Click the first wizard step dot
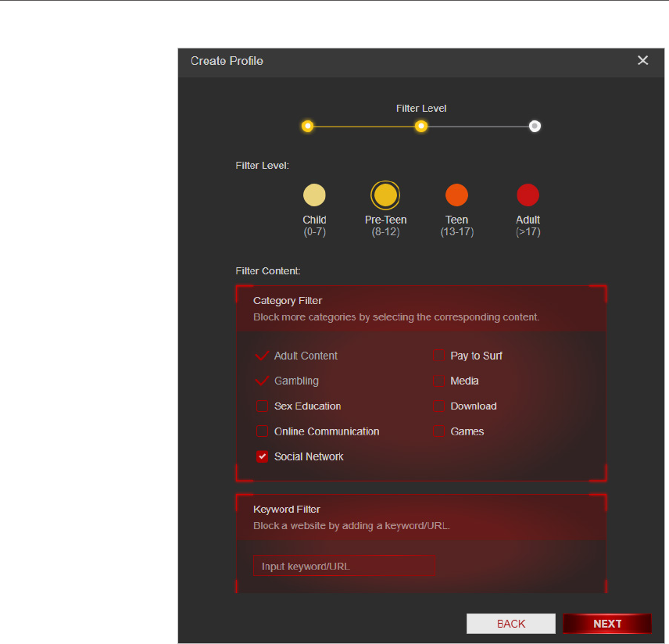The width and height of the screenshot is (669, 644). (x=308, y=127)
